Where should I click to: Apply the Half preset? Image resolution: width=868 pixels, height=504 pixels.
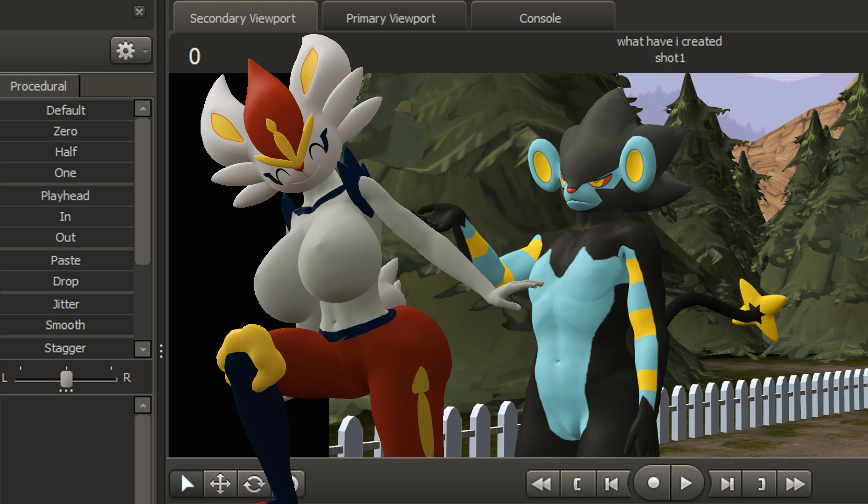pos(67,152)
